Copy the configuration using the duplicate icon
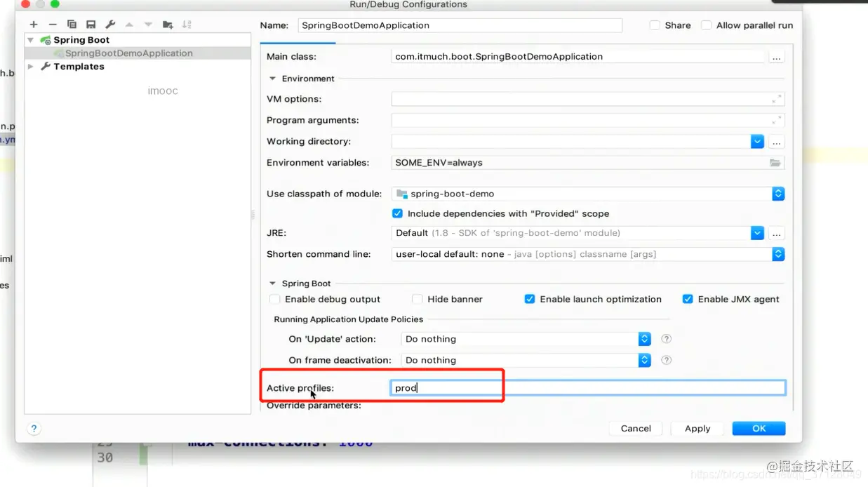The height and width of the screenshot is (487, 868). click(x=72, y=25)
